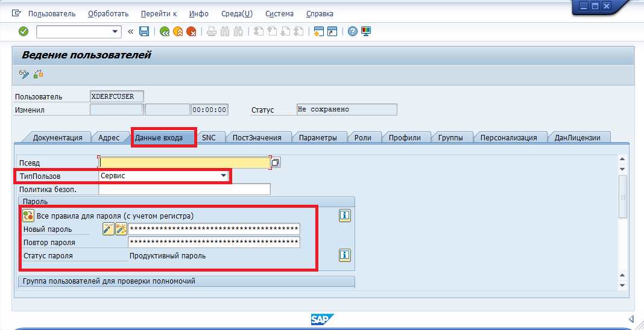Click the vertical scrollbar down arrow
Viewport: 644px width, 330px height.
(x=622, y=284)
